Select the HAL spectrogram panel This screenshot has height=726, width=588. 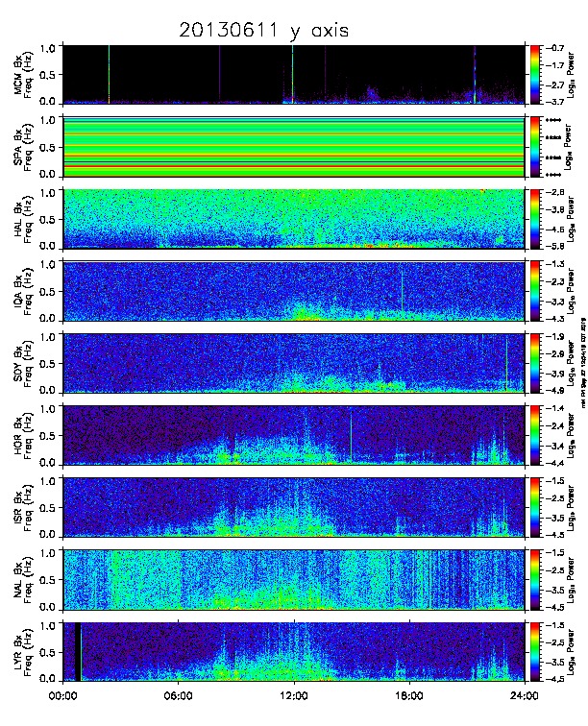coord(294,219)
